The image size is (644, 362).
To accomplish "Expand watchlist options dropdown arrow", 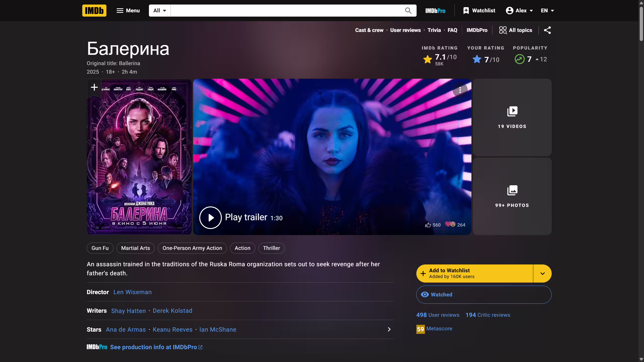I will [543, 274].
